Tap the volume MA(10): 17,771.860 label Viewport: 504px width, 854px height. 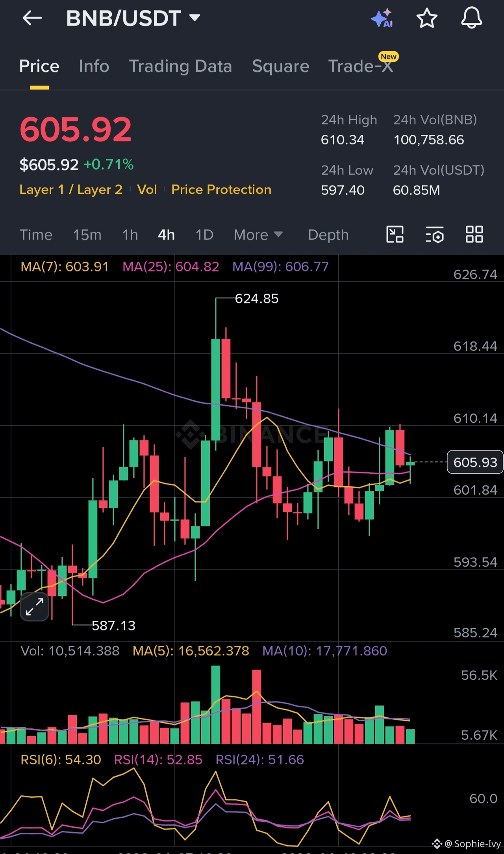click(325, 651)
